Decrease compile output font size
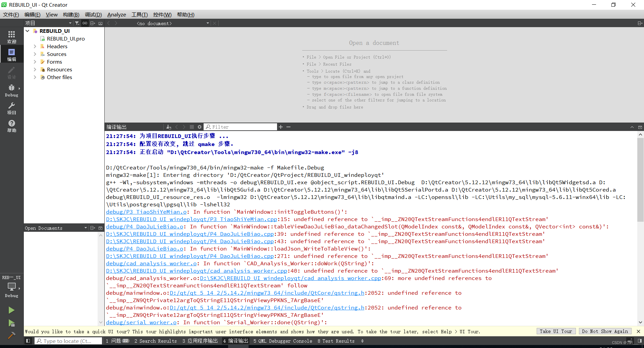 click(288, 127)
